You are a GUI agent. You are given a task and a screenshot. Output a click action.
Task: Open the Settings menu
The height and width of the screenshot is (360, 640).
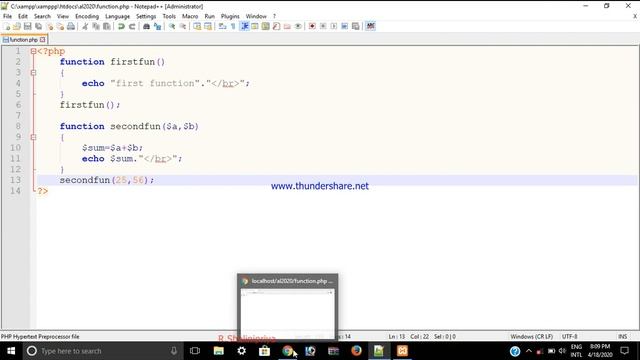[x=146, y=16]
